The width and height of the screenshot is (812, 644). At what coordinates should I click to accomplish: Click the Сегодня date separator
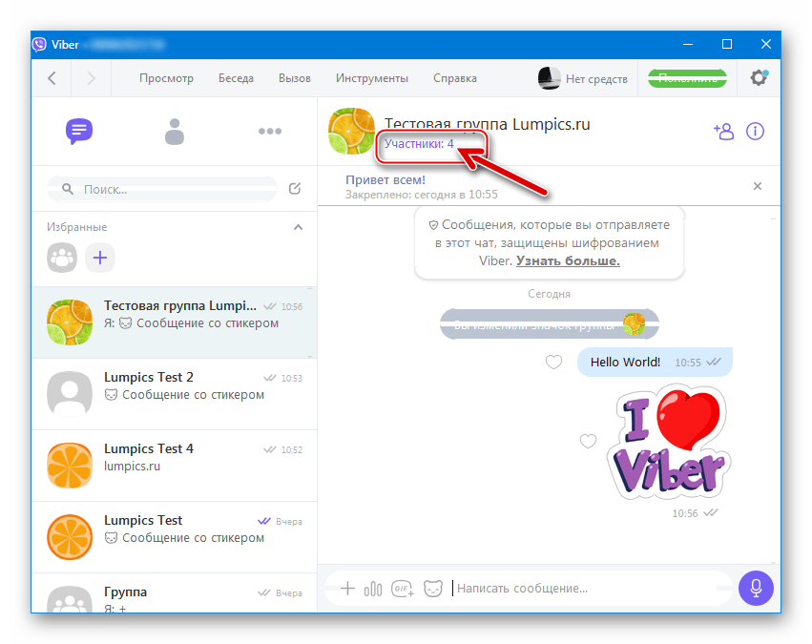(x=549, y=294)
